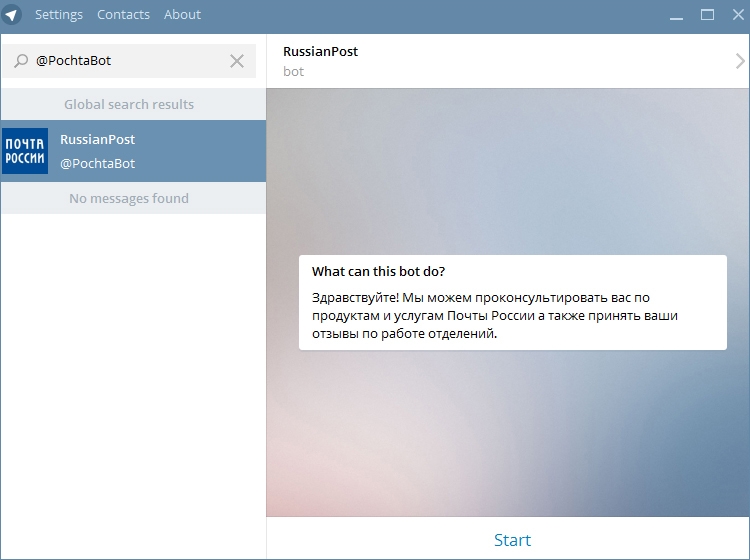Clear the search with the X icon

tap(237, 61)
